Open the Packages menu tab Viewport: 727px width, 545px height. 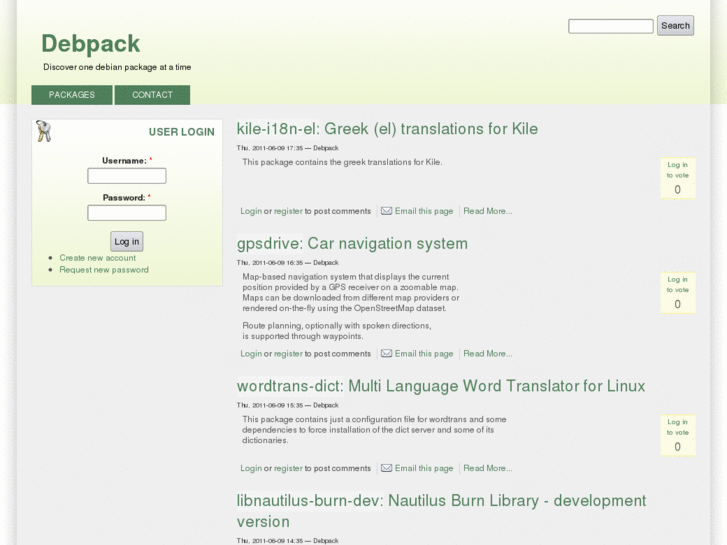tap(72, 95)
